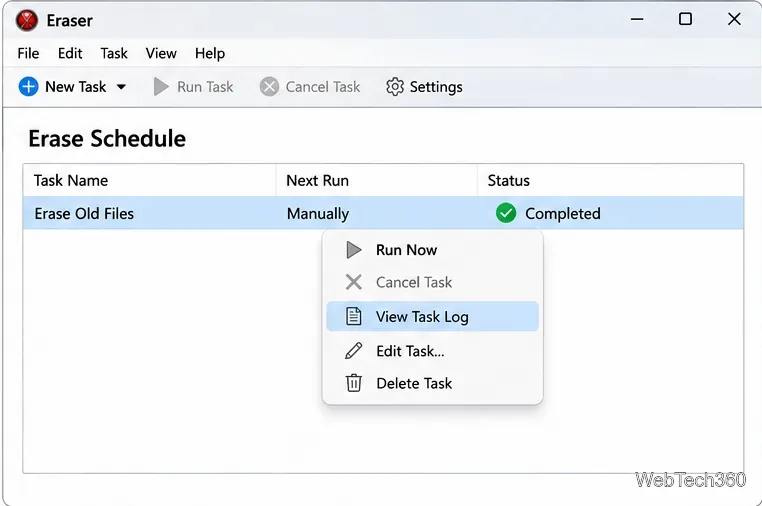Click the trash can icon for Delete Task
The width and height of the screenshot is (762, 506).
pyautogui.click(x=353, y=383)
